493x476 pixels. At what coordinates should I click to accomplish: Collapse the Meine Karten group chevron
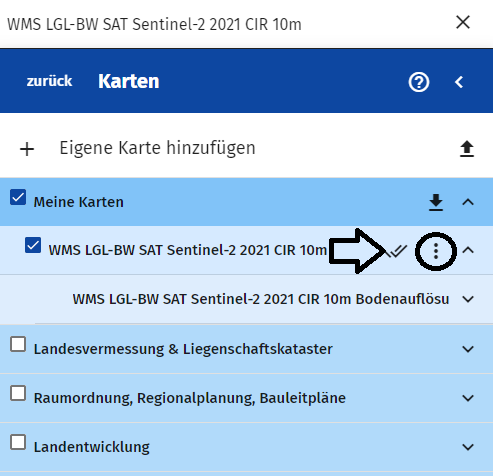(468, 202)
